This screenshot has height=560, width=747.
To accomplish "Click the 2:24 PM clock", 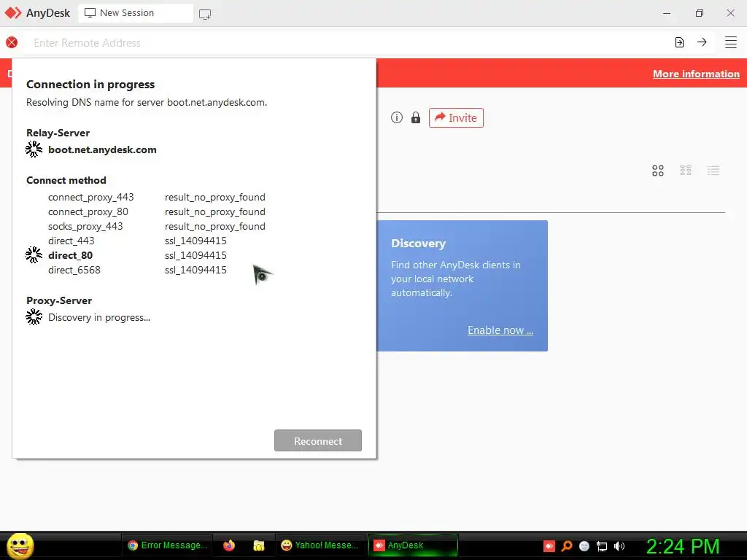I will click(683, 546).
